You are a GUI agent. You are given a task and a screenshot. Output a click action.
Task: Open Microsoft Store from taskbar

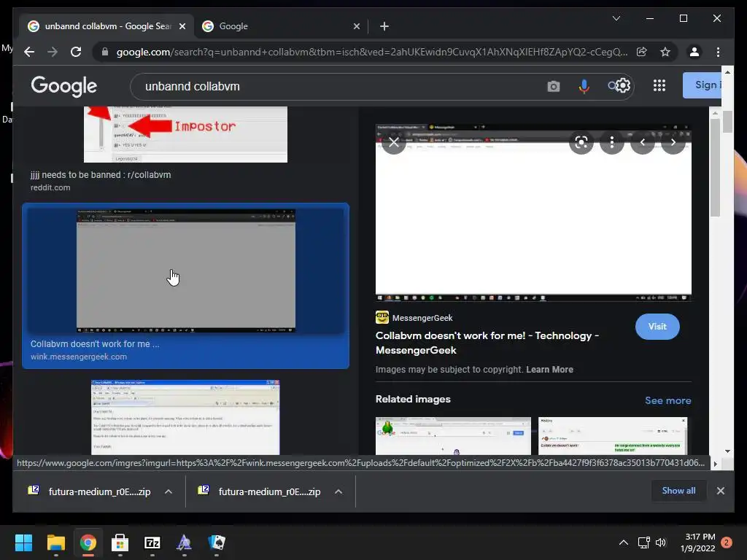pyautogui.click(x=120, y=542)
